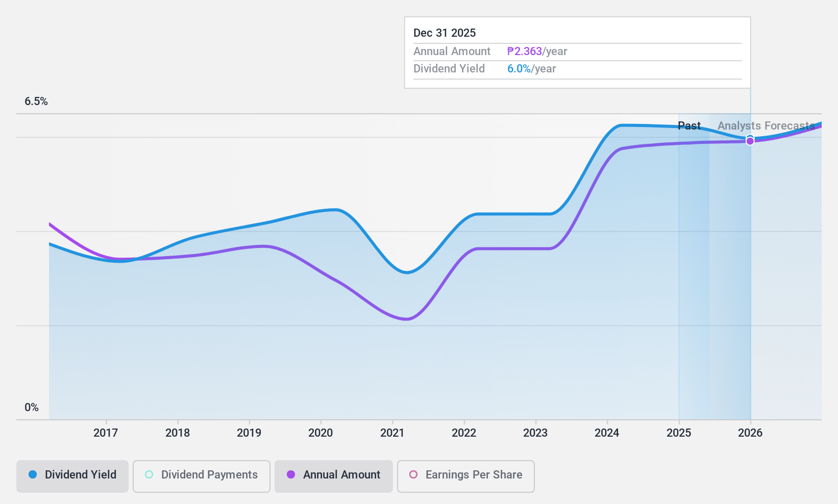The width and height of the screenshot is (838, 504).
Task: Click the Dividend Yield tooltip row label
Action: [x=449, y=69]
